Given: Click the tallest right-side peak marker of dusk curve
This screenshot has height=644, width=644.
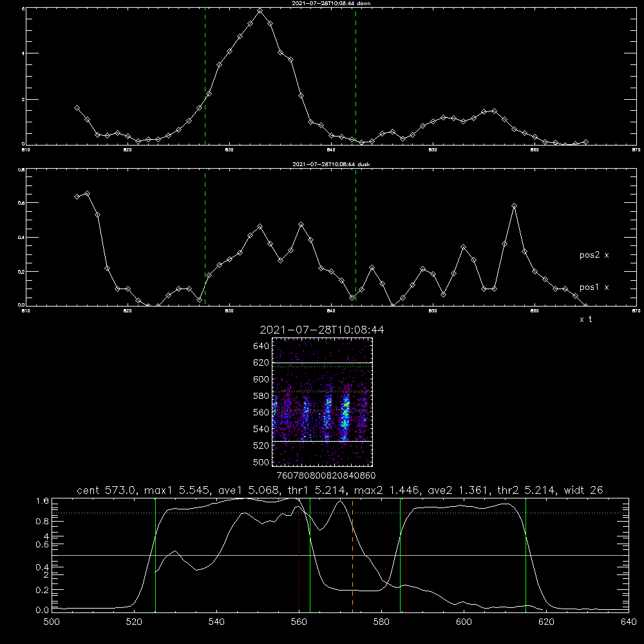Looking at the screenshot, I should point(514,206).
